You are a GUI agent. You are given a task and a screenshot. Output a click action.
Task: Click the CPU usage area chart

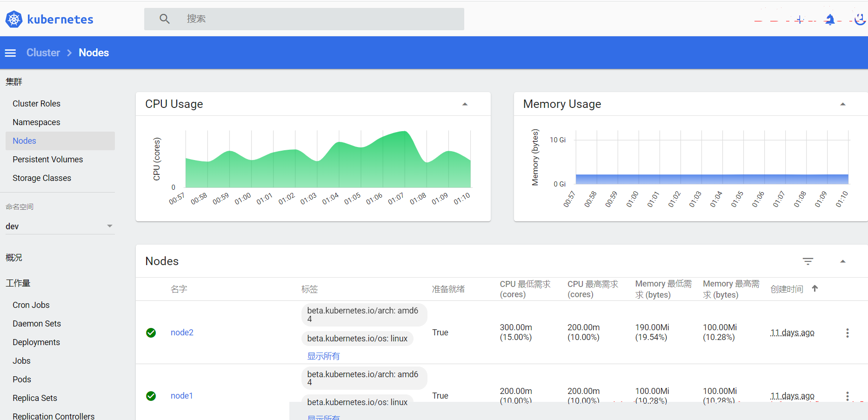tap(328, 160)
